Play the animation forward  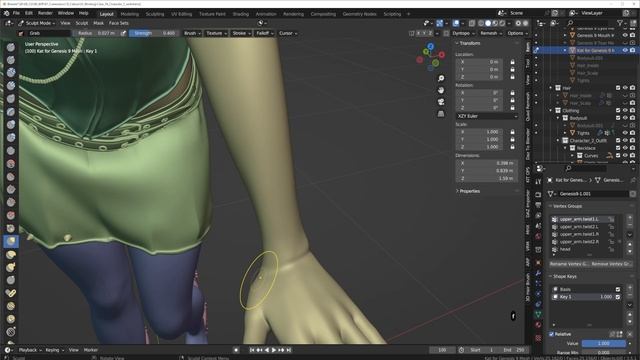click(x=274, y=350)
